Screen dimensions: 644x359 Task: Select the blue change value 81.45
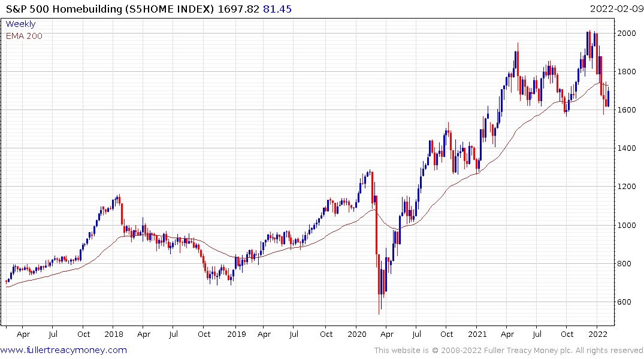click(277, 9)
